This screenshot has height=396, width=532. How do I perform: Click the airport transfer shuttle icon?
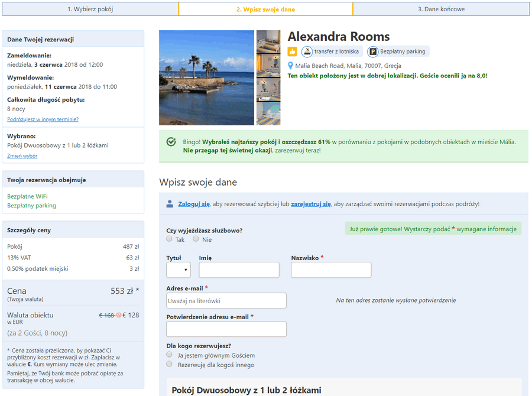point(307,51)
